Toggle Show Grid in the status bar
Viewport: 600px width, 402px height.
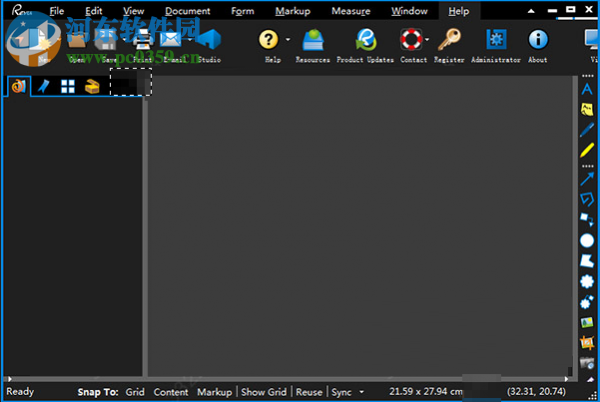tap(264, 392)
